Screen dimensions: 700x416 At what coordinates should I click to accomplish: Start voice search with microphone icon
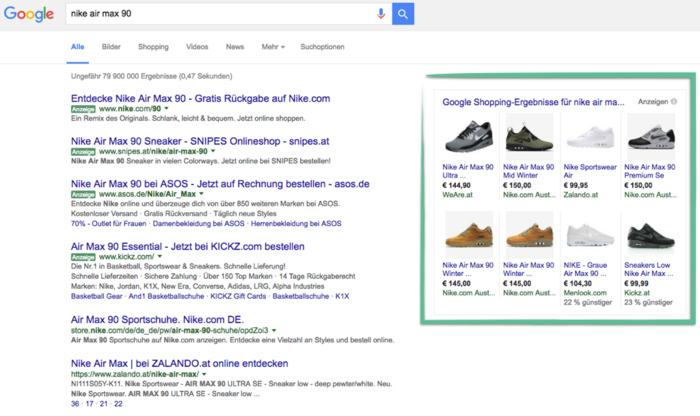click(x=381, y=14)
